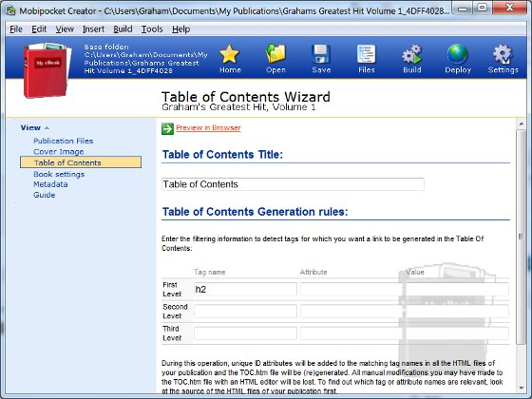Click the Home star icon

pyautogui.click(x=230, y=54)
